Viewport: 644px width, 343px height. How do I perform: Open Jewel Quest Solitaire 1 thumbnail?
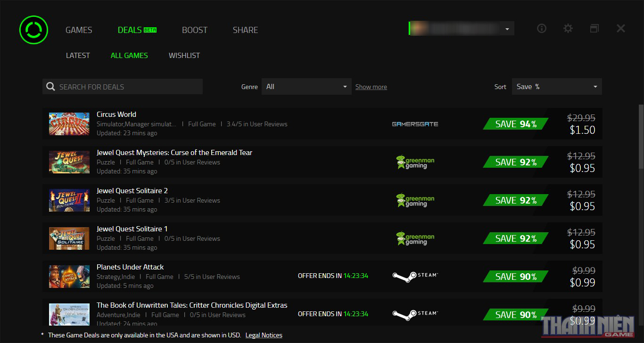pyautogui.click(x=69, y=238)
